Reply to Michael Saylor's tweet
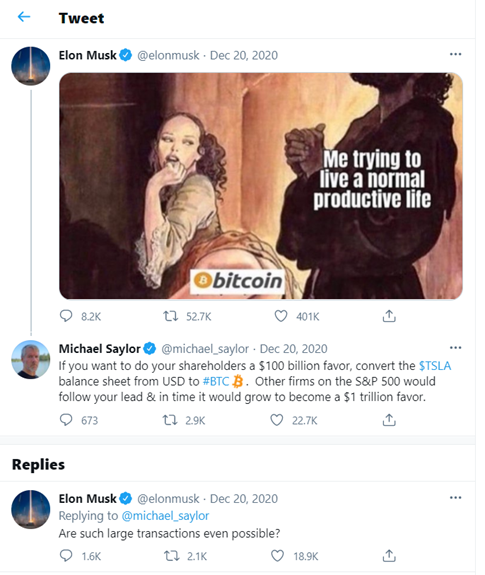This screenshot has width=485, height=575. click(x=66, y=420)
